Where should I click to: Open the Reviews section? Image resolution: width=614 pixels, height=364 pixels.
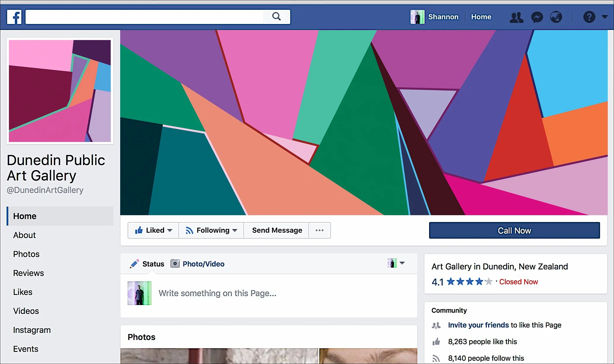tap(28, 273)
